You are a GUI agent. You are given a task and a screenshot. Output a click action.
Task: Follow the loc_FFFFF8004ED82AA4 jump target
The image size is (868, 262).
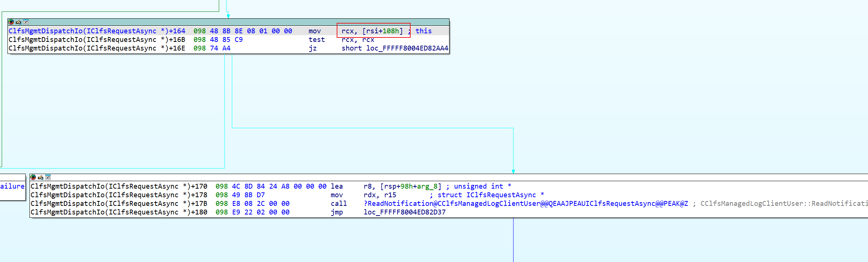click(407, 48)
